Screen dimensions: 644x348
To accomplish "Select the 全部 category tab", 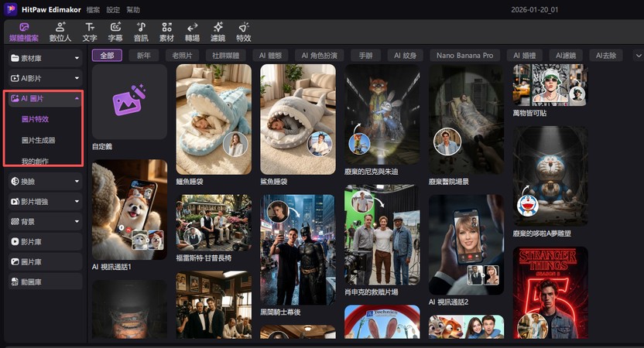I will pyautogui.click(x=107, y=56).
